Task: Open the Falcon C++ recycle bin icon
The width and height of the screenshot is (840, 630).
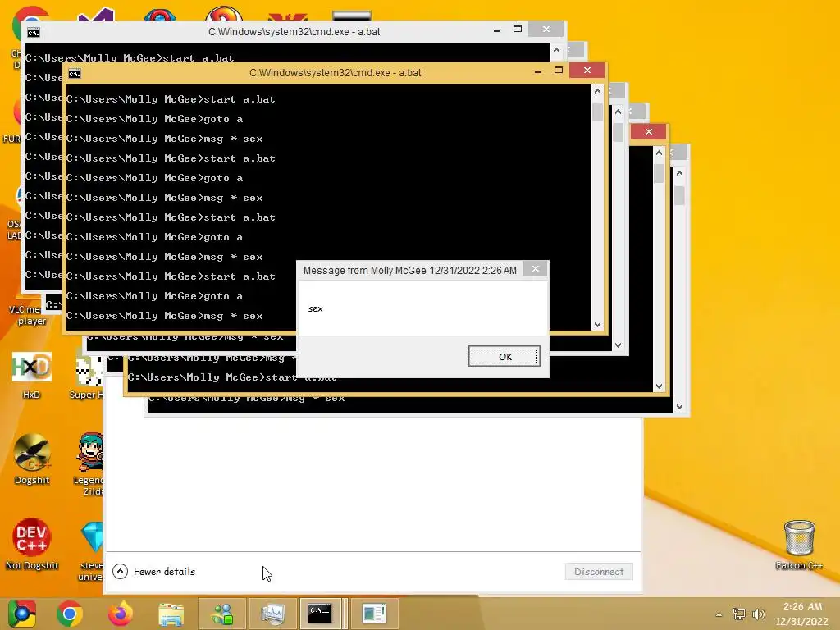Action: point(799,545)
